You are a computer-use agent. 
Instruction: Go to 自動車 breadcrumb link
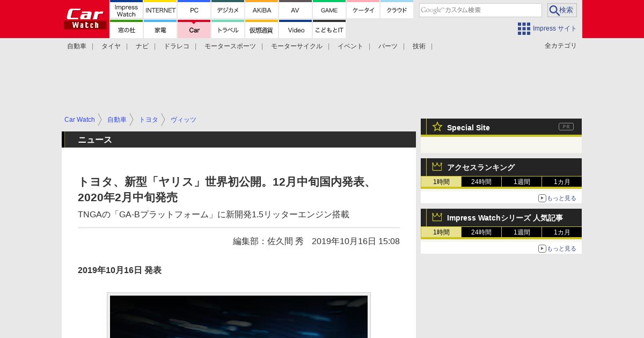pyautogui.click(x=117, y=120)
